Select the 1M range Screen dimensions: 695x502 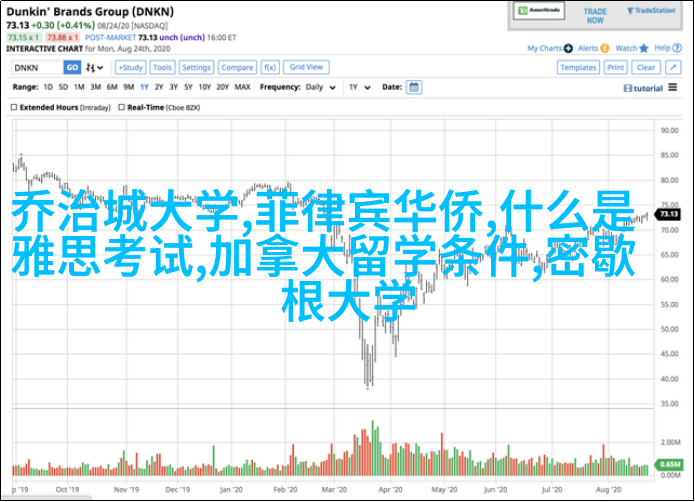[x=79, y=87]
